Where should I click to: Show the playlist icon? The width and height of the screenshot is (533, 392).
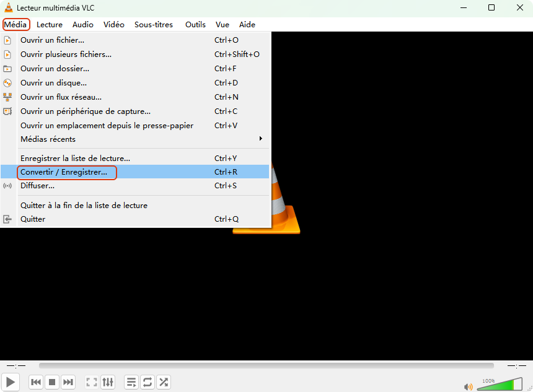131,382
